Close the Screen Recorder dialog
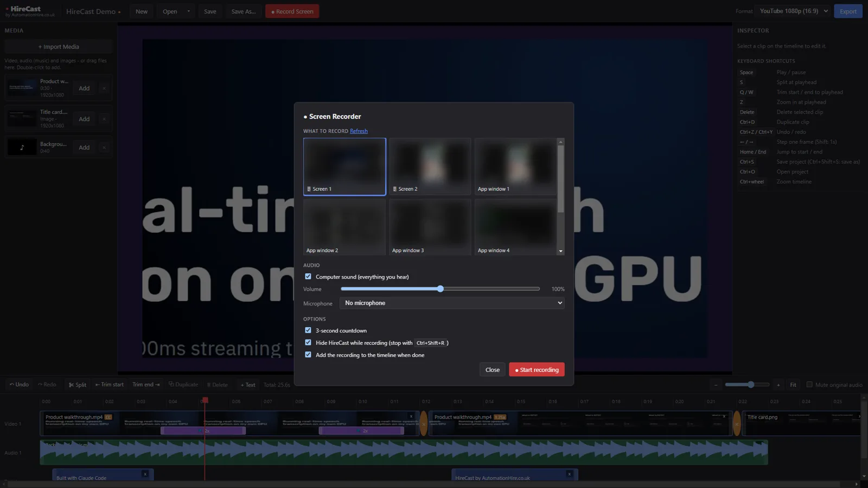This screenshot has height=488, width=868. (493, 370)
